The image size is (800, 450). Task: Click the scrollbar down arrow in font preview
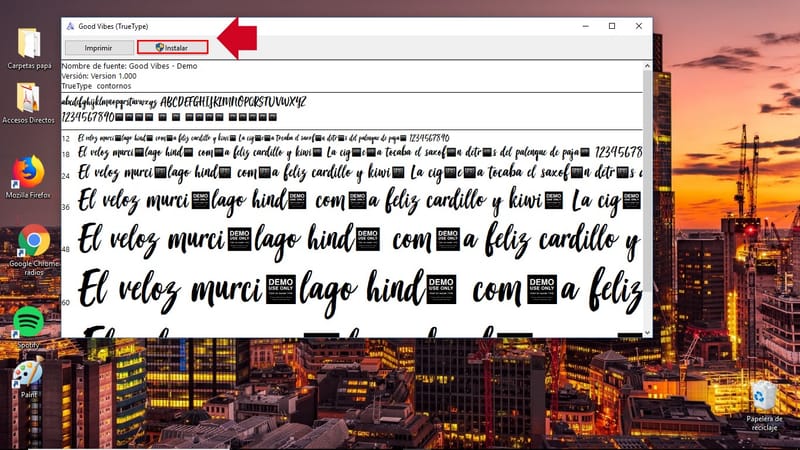(x=647, y=333)
